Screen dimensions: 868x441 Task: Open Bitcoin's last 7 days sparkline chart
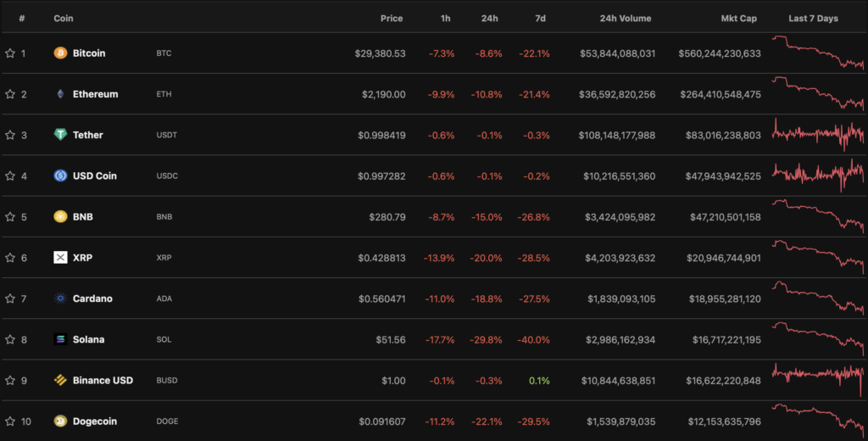click(817, 52)
